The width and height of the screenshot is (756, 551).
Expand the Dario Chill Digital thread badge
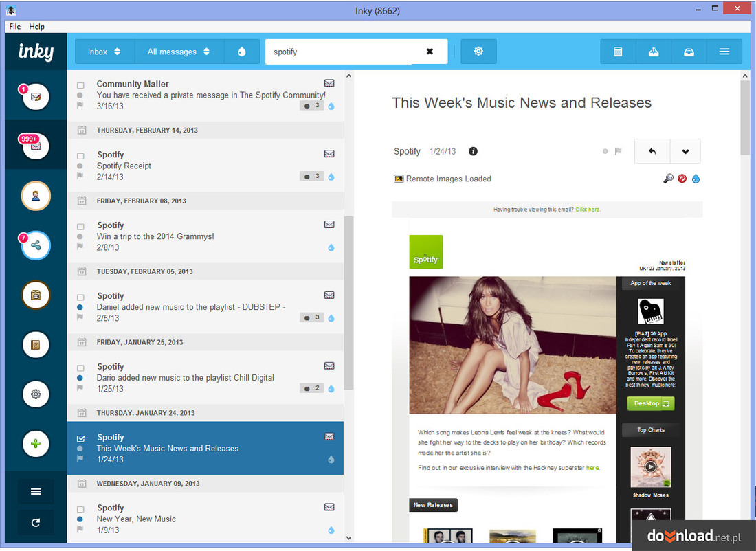pos(312,388)
